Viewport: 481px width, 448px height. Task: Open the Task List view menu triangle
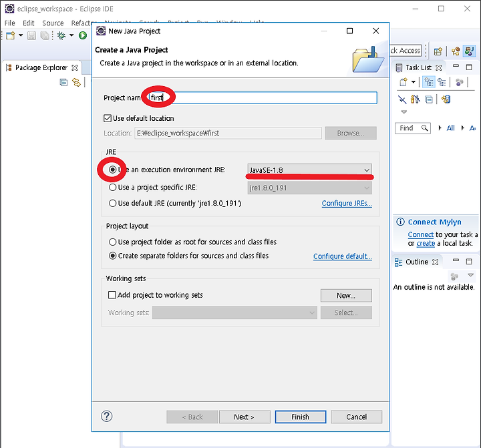pyautogui.click(x=404, y=112)
